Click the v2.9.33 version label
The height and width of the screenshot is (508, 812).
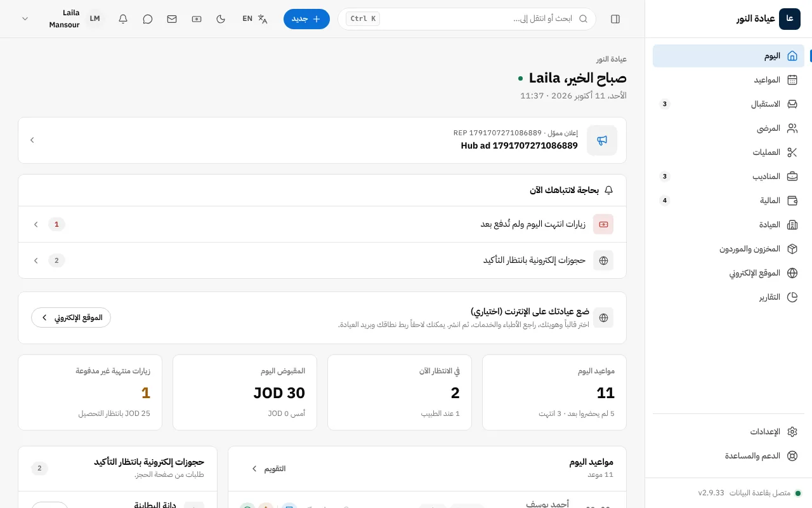[x=711, y=493]
